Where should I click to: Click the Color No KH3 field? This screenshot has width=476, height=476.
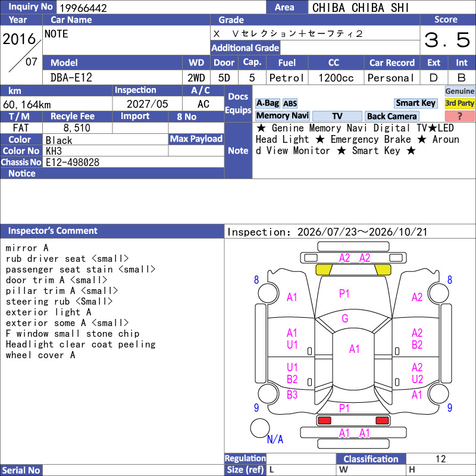coord(105,151)
